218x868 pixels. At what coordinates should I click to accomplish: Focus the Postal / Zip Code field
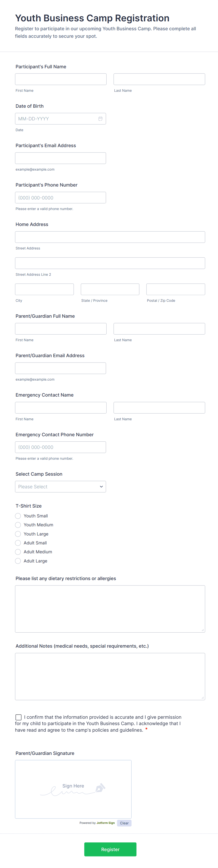tap(175, 289)
